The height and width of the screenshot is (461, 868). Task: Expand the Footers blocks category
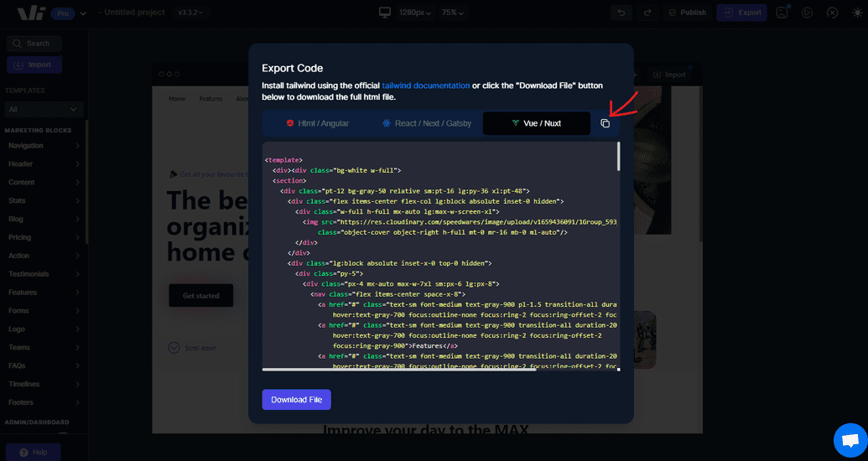click(x=43, y=402)
